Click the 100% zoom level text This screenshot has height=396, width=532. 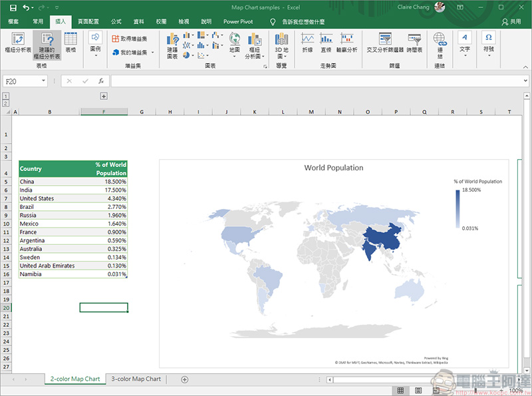[516, 391]
